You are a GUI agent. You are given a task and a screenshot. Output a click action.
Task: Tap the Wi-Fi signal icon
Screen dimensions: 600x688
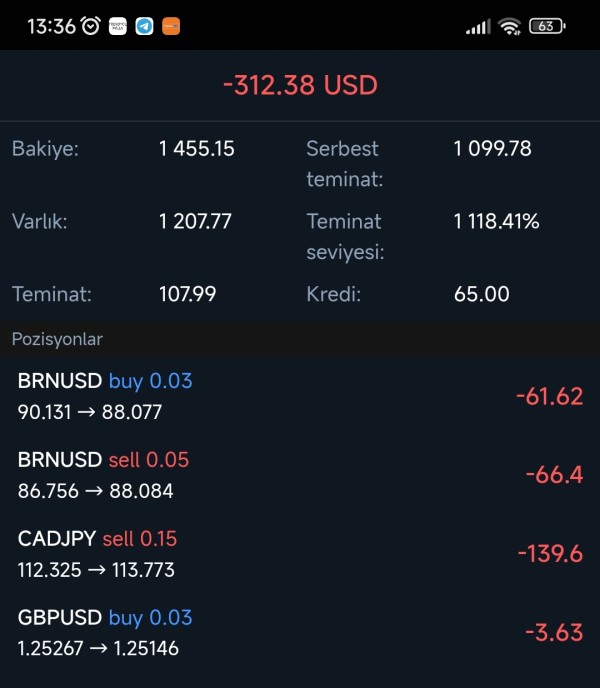pyautogui.click(x=510, y=26)
